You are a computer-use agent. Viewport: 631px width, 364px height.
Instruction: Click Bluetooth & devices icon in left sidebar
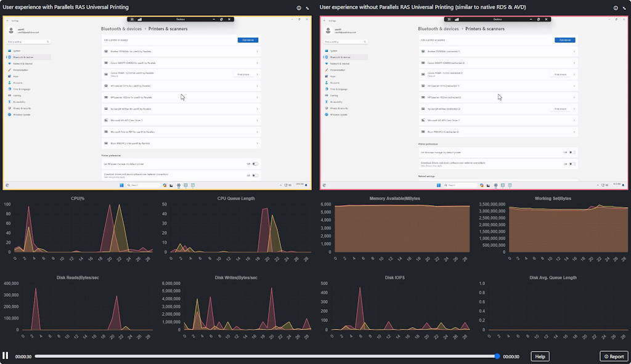coord(10,57)
